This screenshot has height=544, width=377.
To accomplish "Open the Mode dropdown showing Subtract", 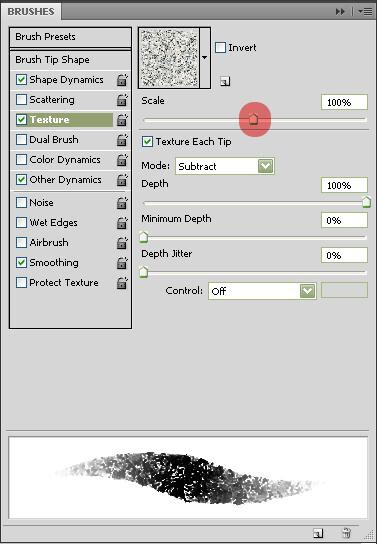I will (225, 167).
